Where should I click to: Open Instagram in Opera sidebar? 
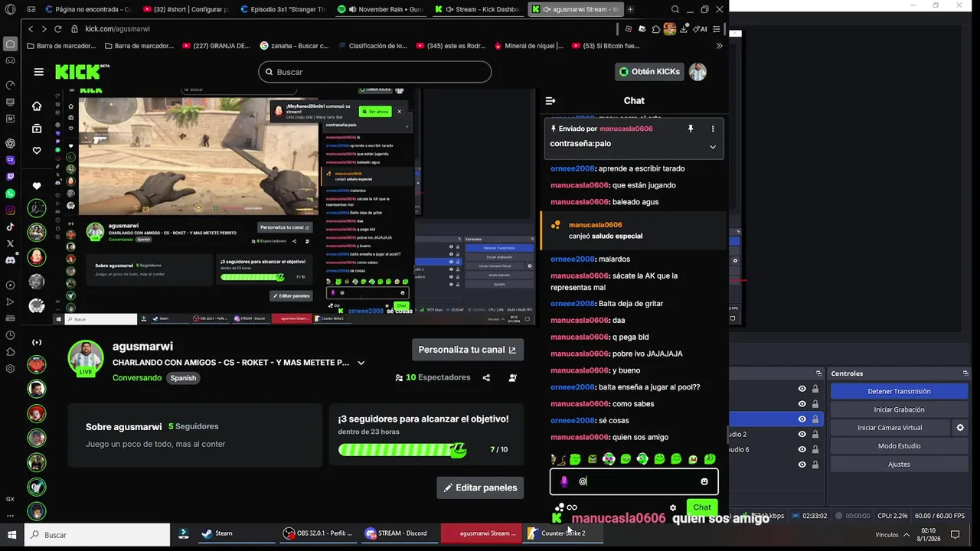(x=10, y=210)
